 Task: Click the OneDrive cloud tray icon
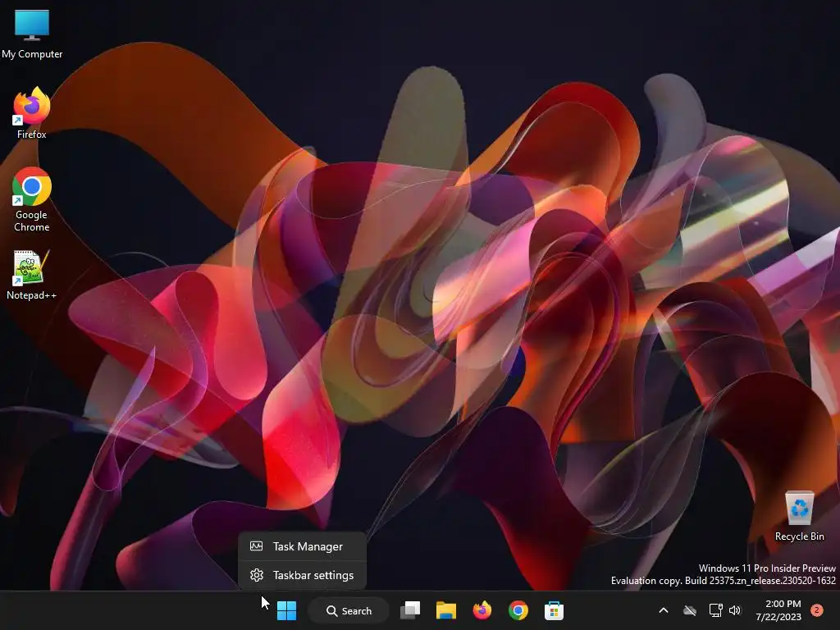690,610
